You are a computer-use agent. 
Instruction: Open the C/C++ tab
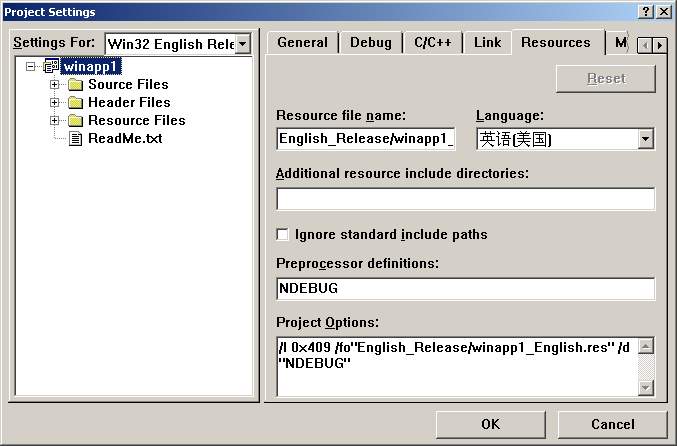point(433,43)
